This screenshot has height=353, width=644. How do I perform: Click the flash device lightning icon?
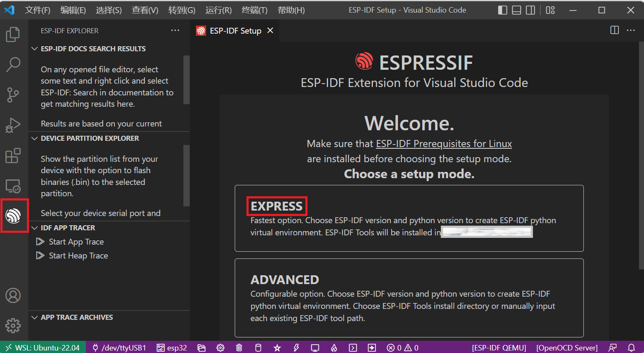(296, 348)
